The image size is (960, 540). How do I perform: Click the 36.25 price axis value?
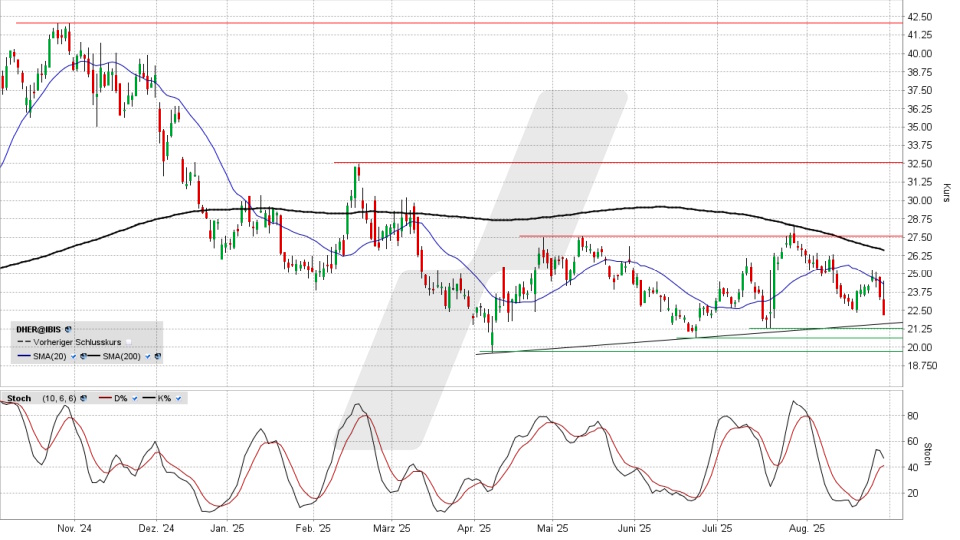pyautogui.click(x=920, y=108)
